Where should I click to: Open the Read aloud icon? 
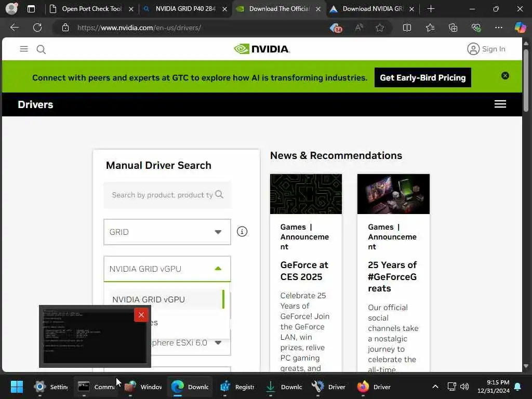[x=359, y=28]
